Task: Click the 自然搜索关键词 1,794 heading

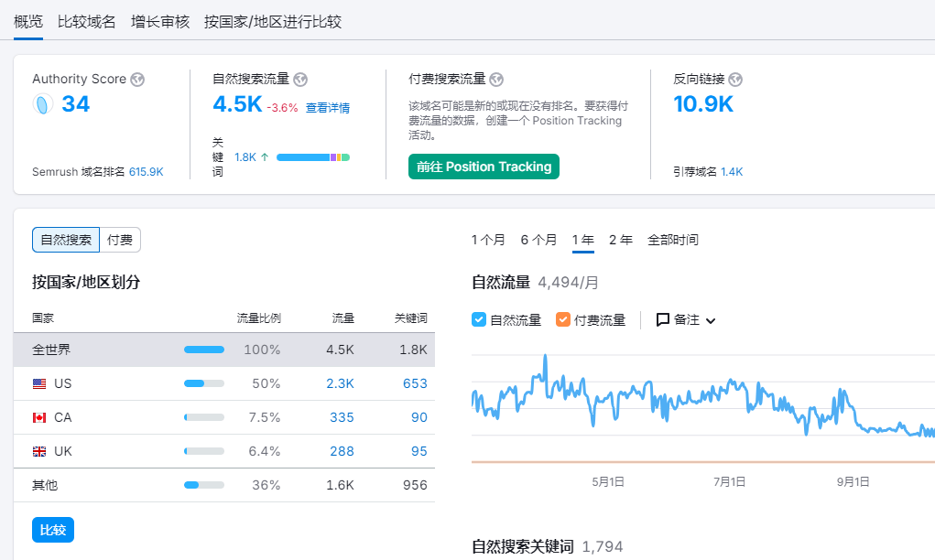Action: tap(548, 546)
